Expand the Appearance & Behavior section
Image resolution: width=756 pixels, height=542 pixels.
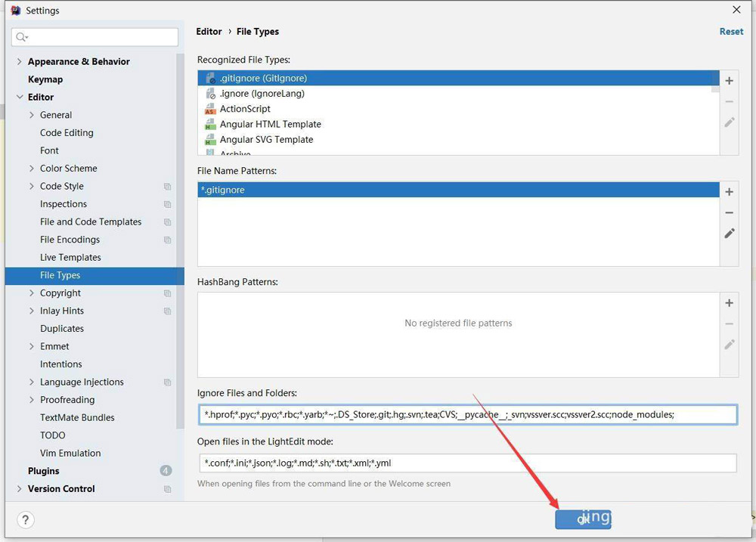pyautogui.click(x=20, y=62)
